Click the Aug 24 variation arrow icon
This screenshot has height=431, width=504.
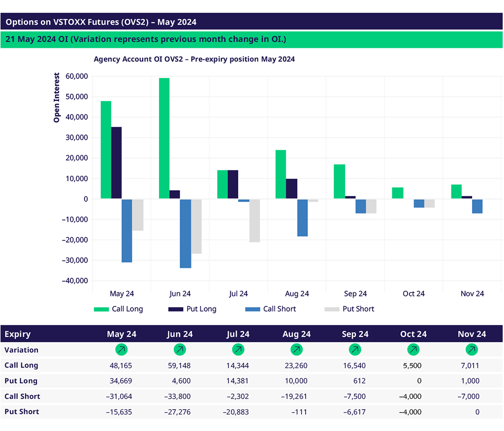click(296, 350)
